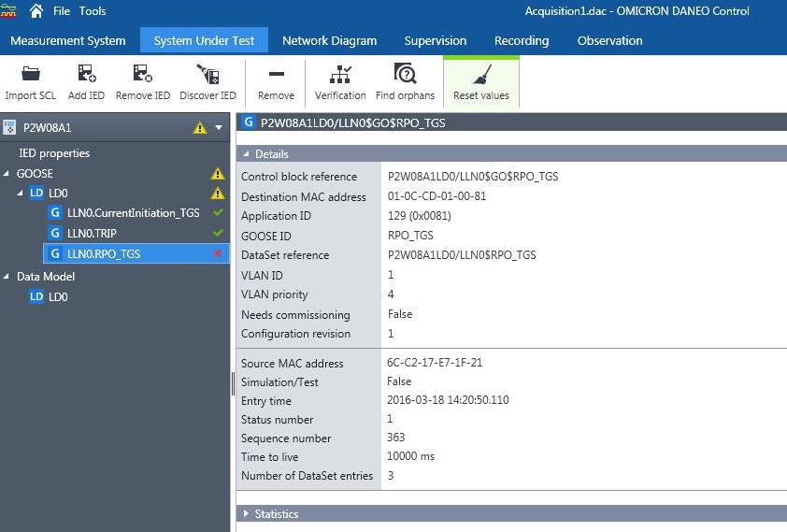Click the Add IED icon
Screen dimensions: 787x532
pos(86,74)
